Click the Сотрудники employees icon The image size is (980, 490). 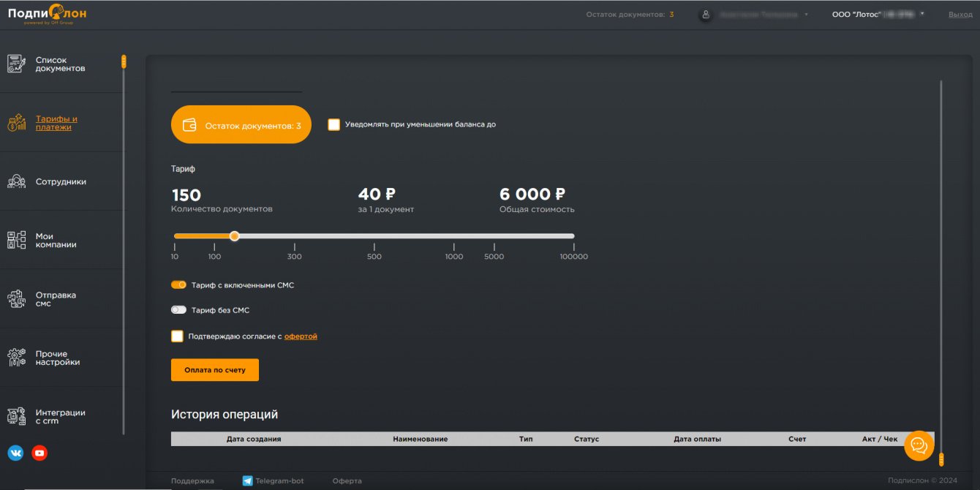tap(16, 181)
